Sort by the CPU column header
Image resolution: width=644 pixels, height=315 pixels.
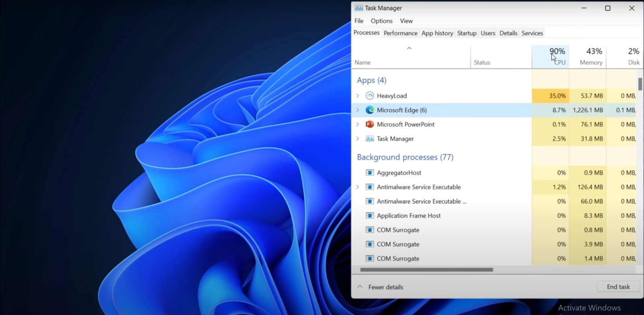(x=550, y=56)
